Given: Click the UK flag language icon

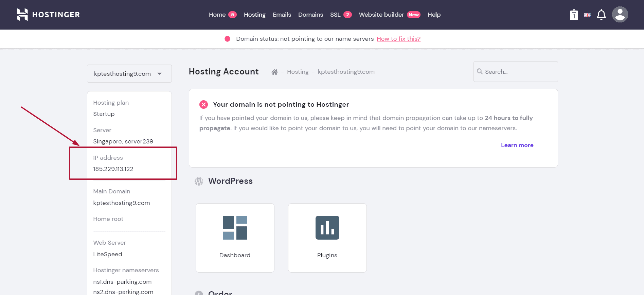Looking at the screenshot, I should pyautogui.click(x=587, y=15).
